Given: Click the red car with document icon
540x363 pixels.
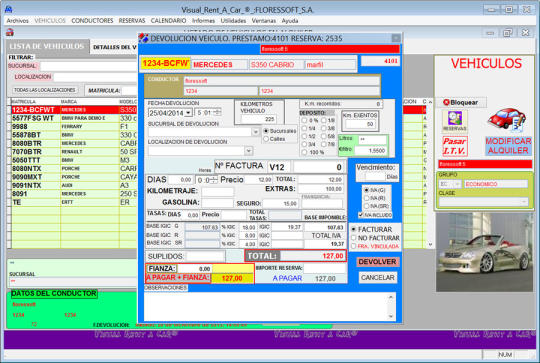Looking at the screenshot, I should click(506, 119).
